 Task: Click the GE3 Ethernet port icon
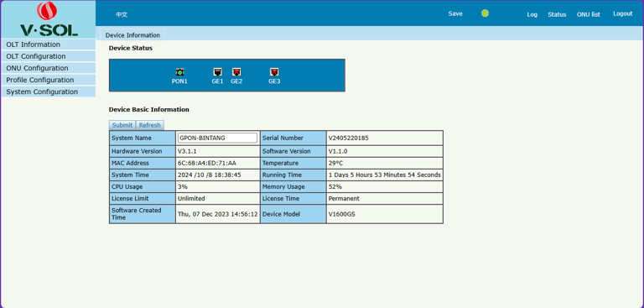pyautogui.click(x=275, y=72)
